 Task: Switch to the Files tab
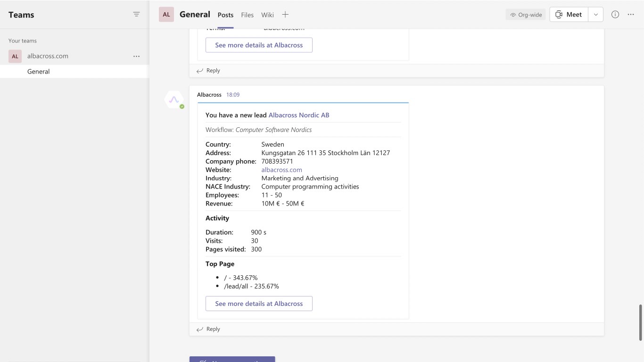coord(248,15)
